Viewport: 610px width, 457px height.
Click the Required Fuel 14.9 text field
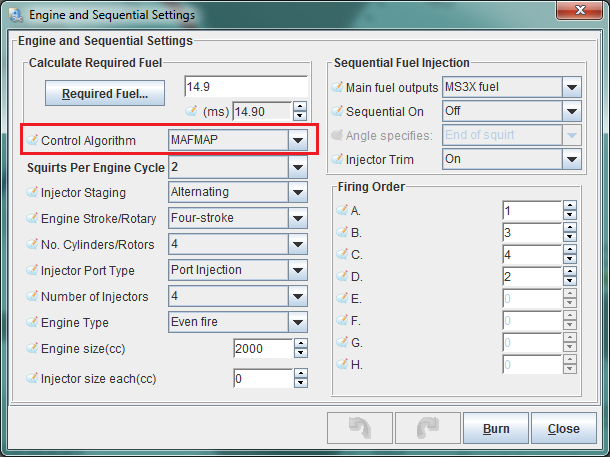(x=246, y=86)
